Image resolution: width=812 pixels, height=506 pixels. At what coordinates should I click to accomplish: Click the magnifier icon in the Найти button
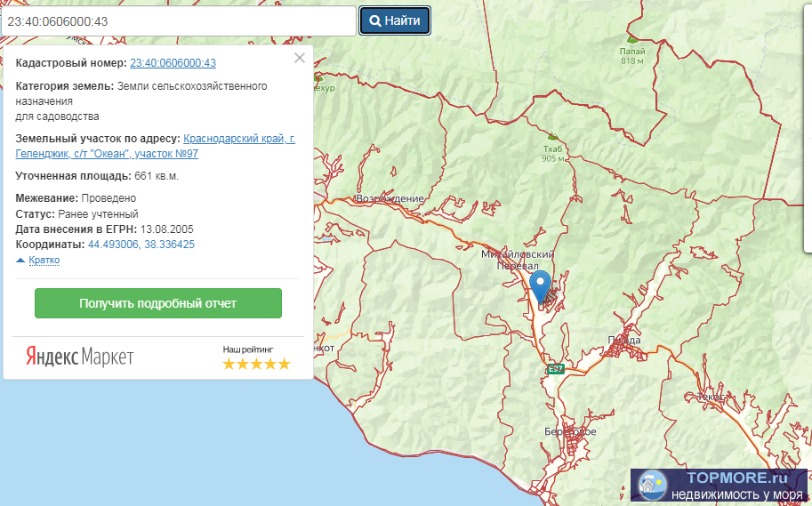(375, 20)
